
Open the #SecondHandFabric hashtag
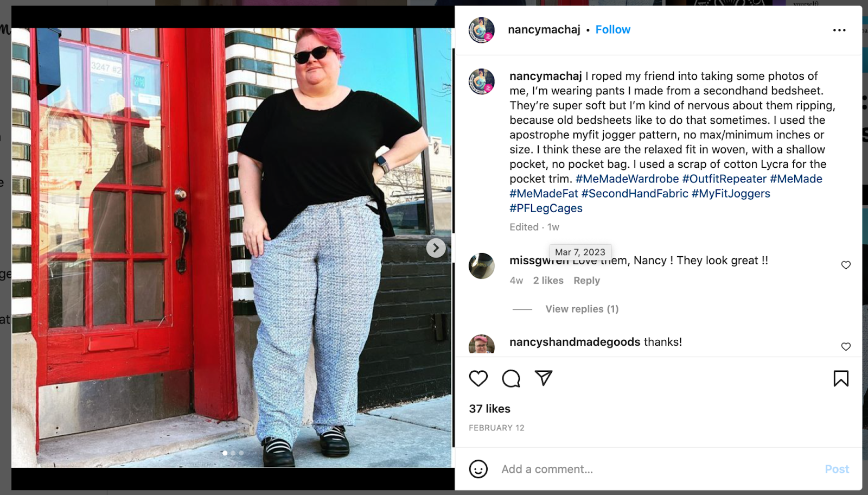635,193
